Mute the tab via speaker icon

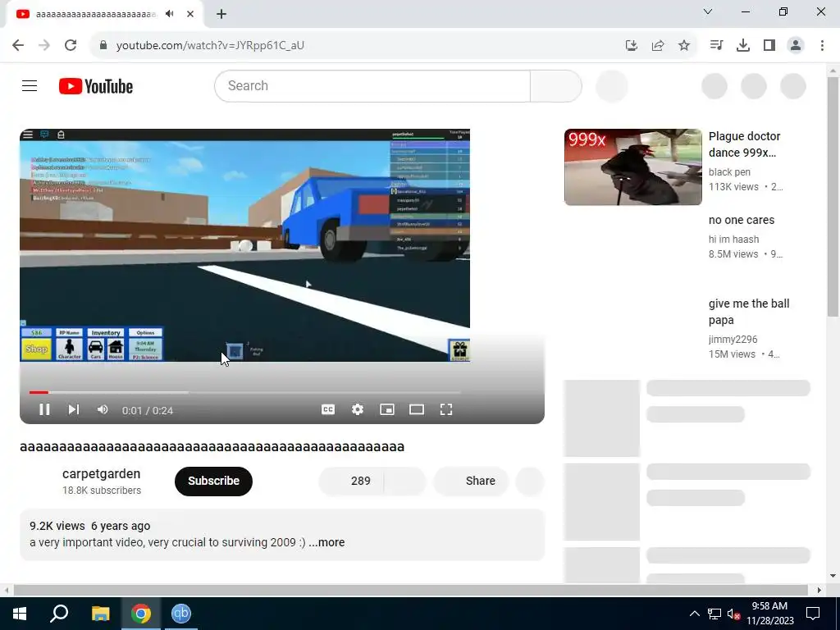point(170,15)
